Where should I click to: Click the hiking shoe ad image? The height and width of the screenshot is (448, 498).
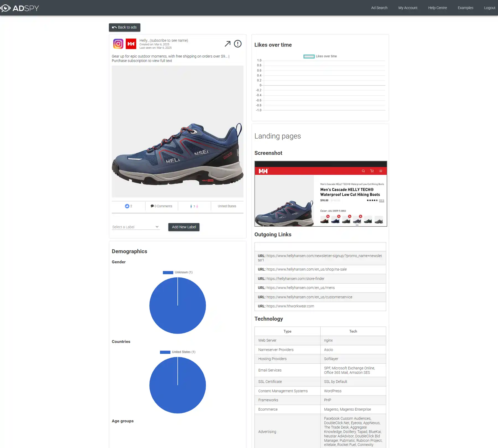(178, 131)
